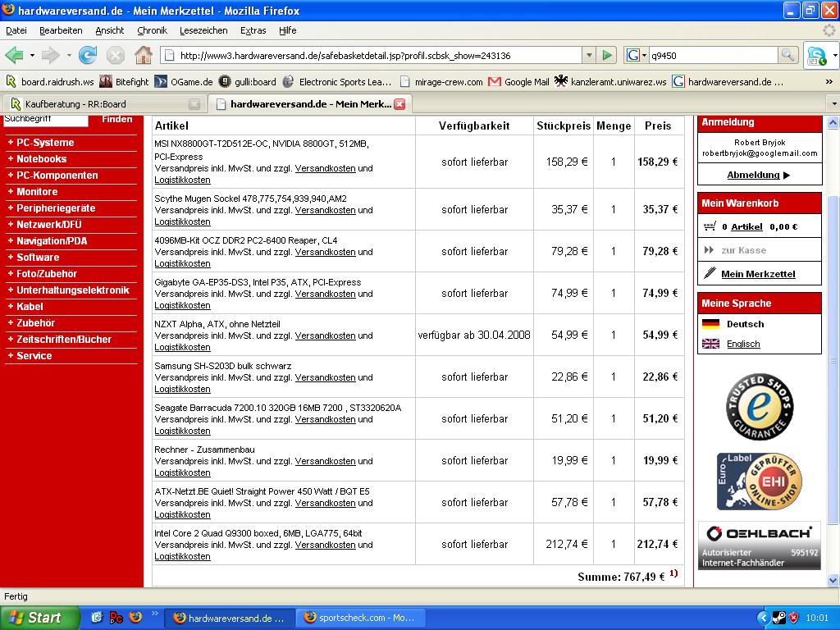The image size is (840, 630).
Task: Switch to Kaufberatung - RR:Board tab
Action: coord(104,104)
